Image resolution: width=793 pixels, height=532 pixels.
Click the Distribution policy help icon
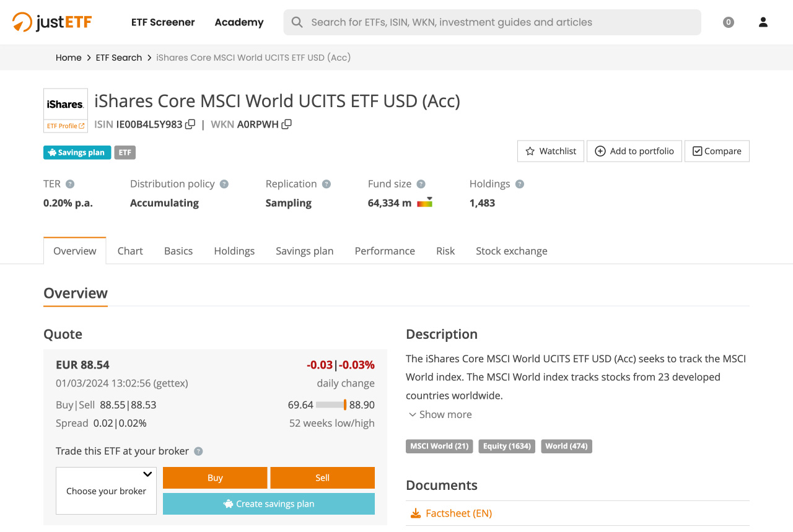224,184
